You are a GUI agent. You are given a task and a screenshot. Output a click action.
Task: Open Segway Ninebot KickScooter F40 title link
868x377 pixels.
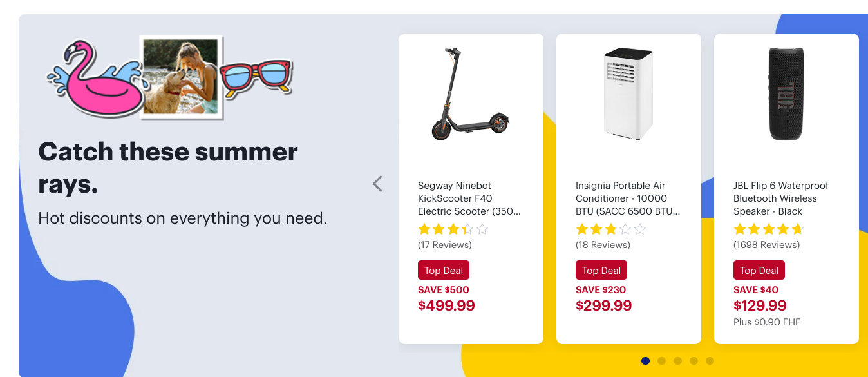pos(469,198)
